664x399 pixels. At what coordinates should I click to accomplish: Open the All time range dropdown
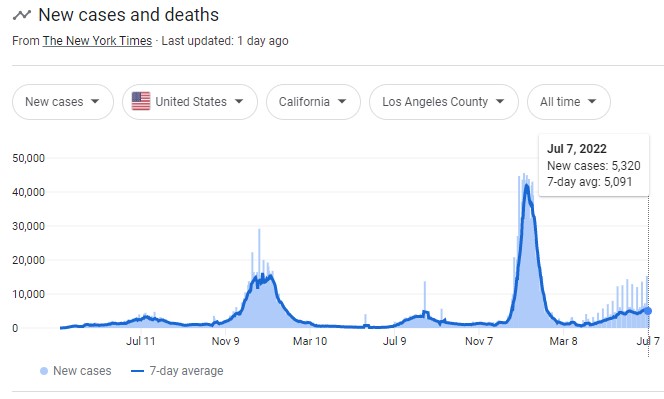click(x=569, y=102)
